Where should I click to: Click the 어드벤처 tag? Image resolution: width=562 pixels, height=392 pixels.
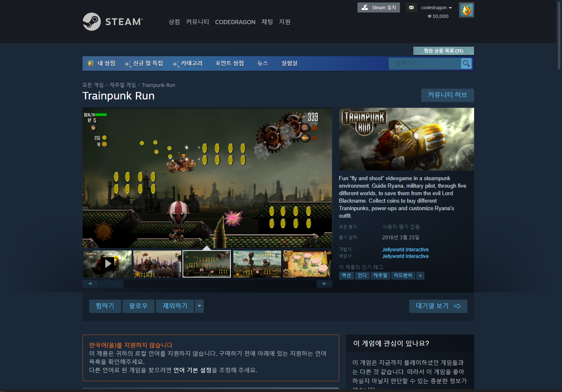click(403, 275)
